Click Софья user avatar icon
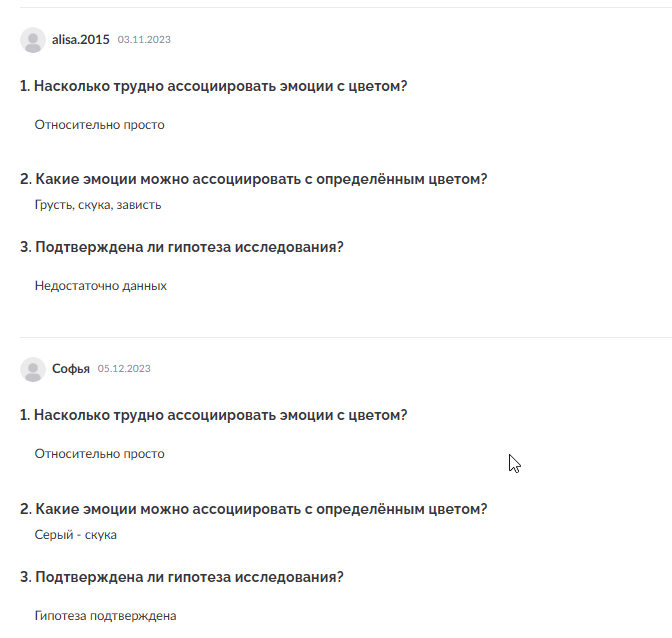Viewport: 672px width, 638px height. [33, 369]
